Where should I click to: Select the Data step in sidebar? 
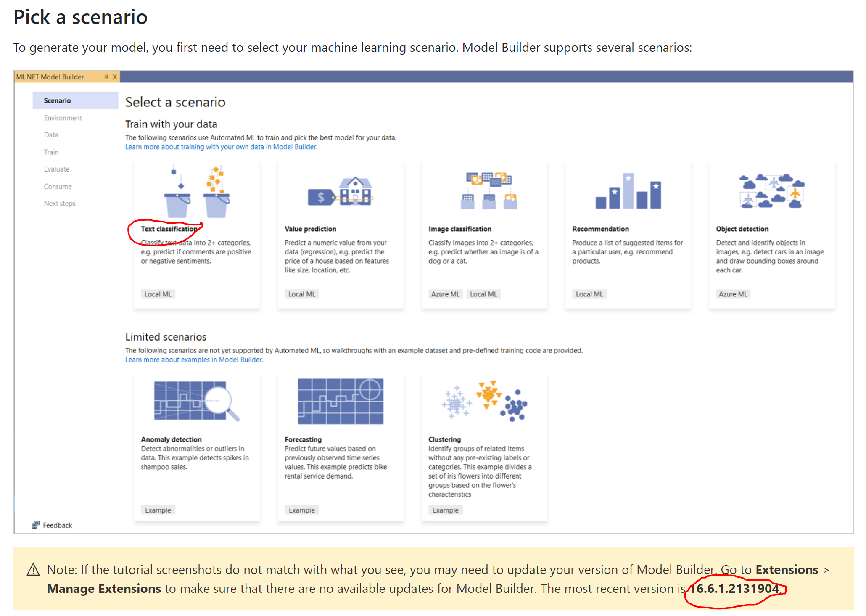[51, 135]
